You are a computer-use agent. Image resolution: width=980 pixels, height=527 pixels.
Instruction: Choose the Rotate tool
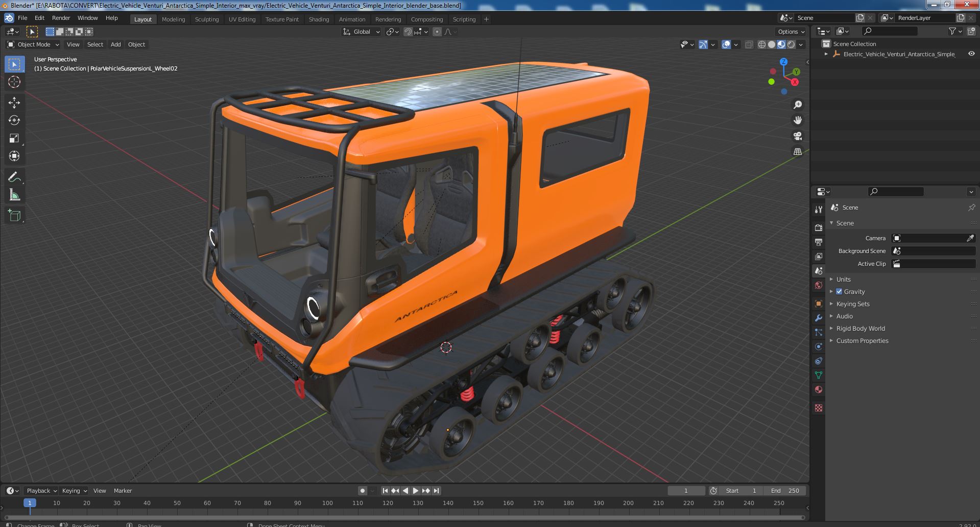click(14, 121)
